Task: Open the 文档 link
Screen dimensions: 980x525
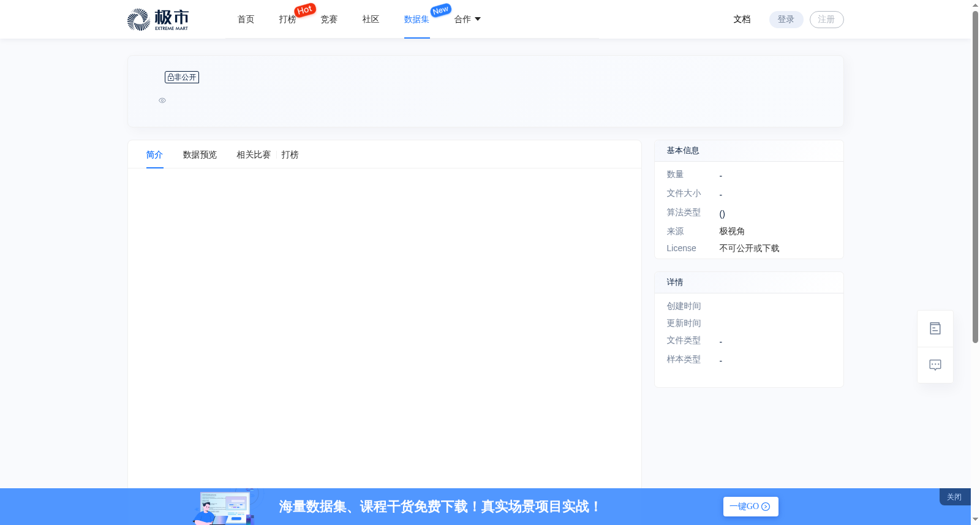Action: (742, 20)
